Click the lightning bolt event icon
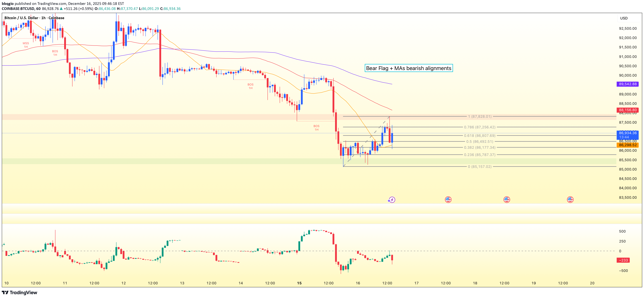This screenshot has height=298, width=644. 392,200
